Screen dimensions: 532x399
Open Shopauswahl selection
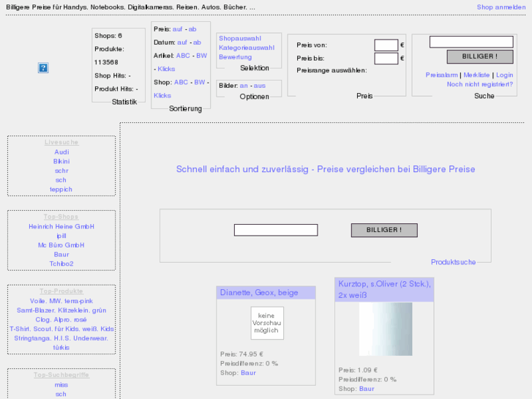[x=240, y=38]
